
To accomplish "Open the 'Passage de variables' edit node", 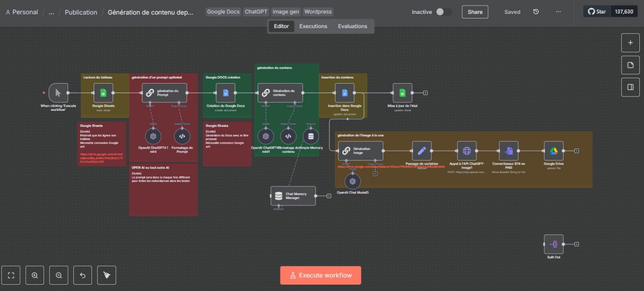I will click(422, 150).
